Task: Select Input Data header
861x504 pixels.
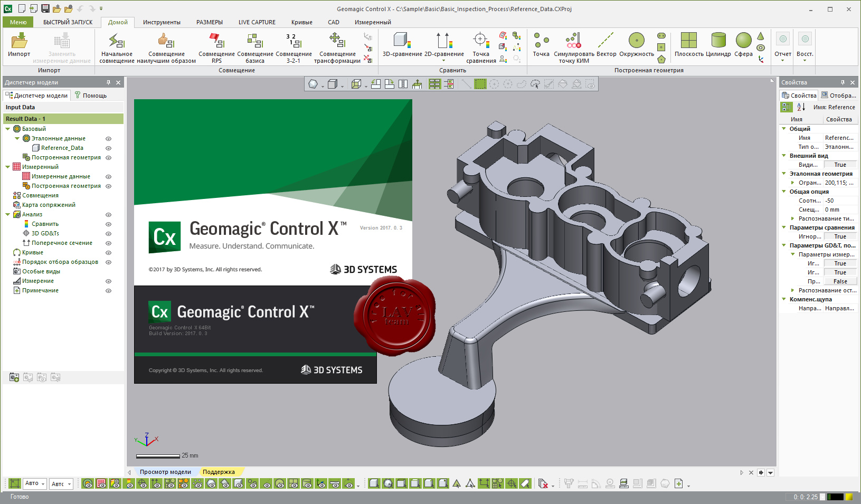Action: pos(63,107)
